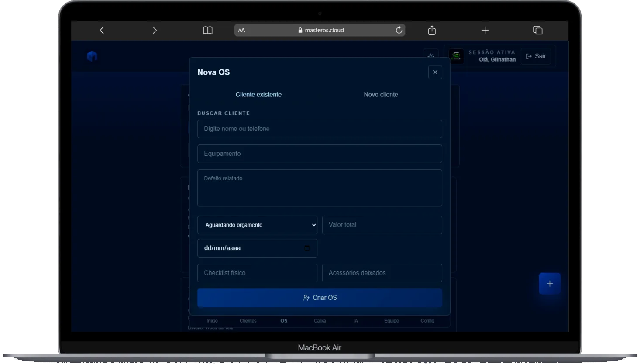
Task: Toggle the sun theme icon
Action: click(430, 56)
